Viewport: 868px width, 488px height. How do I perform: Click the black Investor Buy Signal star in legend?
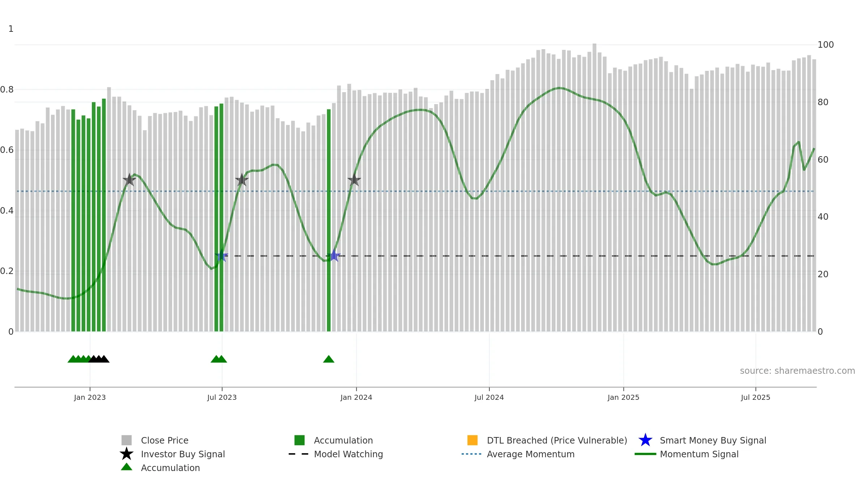(x=126, y=454)
